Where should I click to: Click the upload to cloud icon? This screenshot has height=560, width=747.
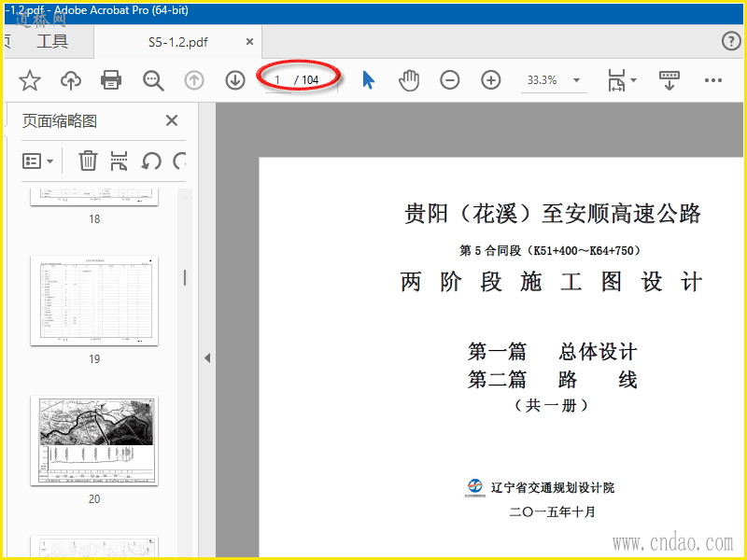[x=71, y=80]
